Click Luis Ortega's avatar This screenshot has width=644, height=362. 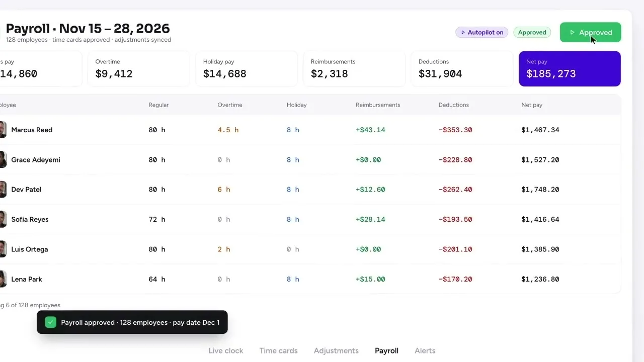[3, 249]
